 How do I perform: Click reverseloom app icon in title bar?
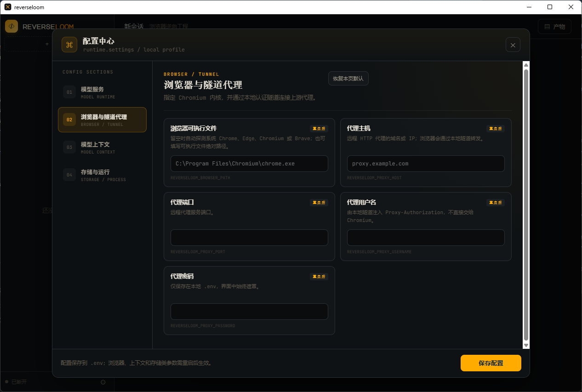(x=8, y=7)
